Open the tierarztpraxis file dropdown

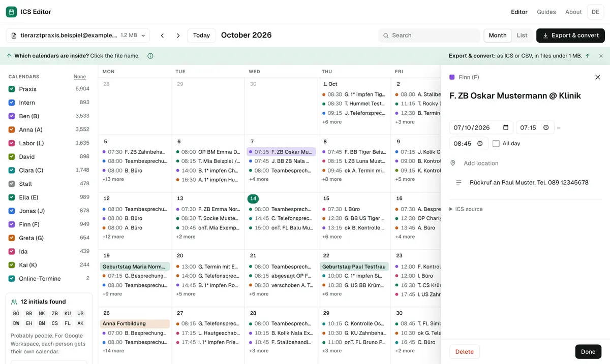coord(78,36)
